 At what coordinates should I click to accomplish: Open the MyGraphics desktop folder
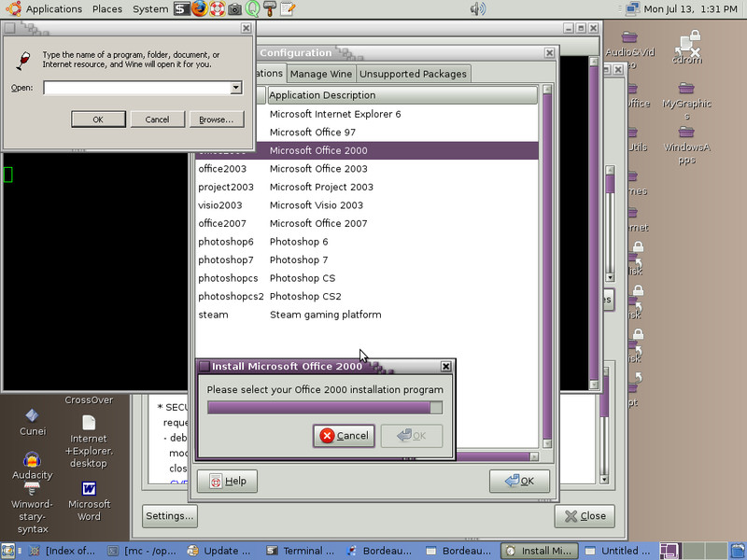pos(686,101)
